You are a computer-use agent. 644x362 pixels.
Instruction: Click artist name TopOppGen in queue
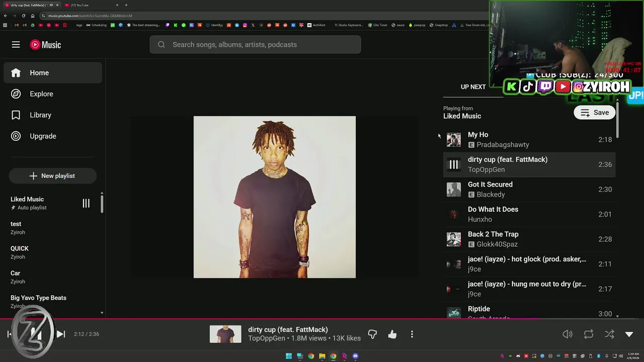(x=486, y=169)
